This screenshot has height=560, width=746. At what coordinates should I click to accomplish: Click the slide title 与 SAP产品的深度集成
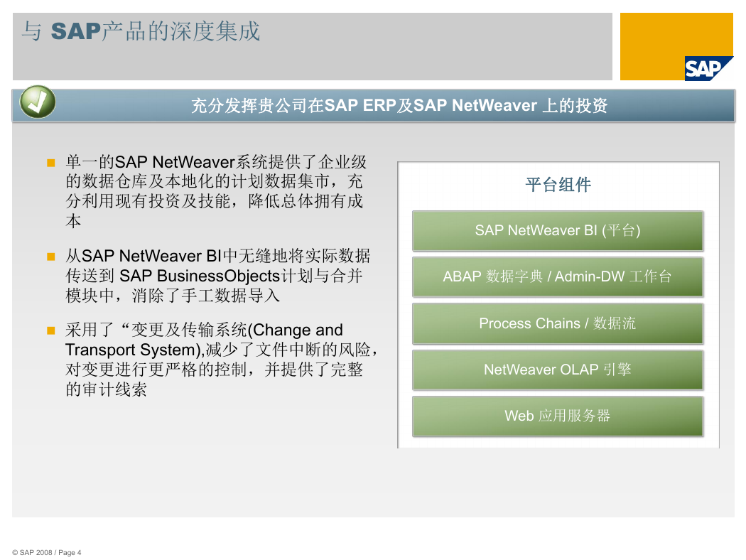pos(141,31)
